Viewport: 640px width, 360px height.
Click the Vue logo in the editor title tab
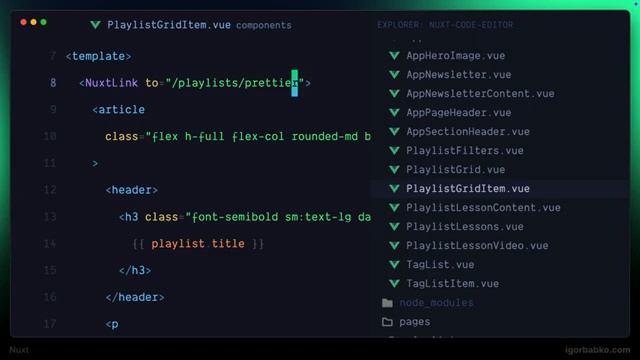point(96,25)
